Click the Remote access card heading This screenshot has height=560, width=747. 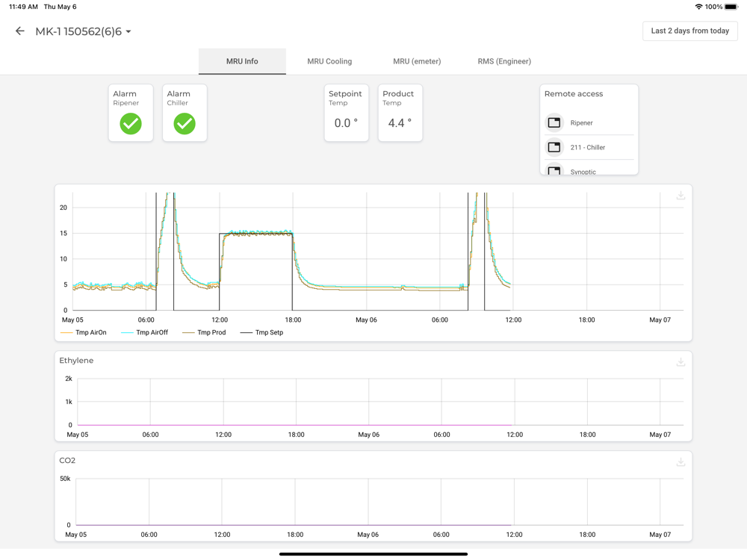(574, 94)
